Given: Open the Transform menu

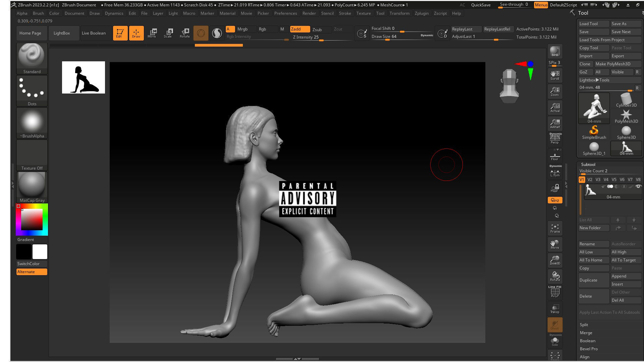Looking at the screenshot, I should pyautogui.click(x=399, y=13).
